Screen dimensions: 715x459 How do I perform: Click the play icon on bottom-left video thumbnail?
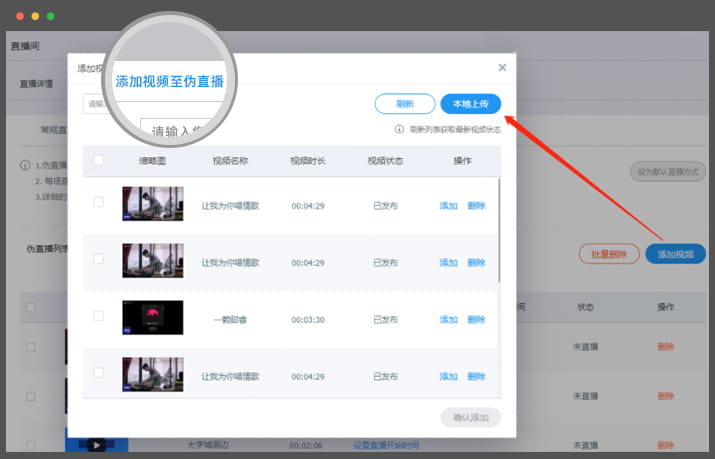pyautogui.click(x=96, y=444)
